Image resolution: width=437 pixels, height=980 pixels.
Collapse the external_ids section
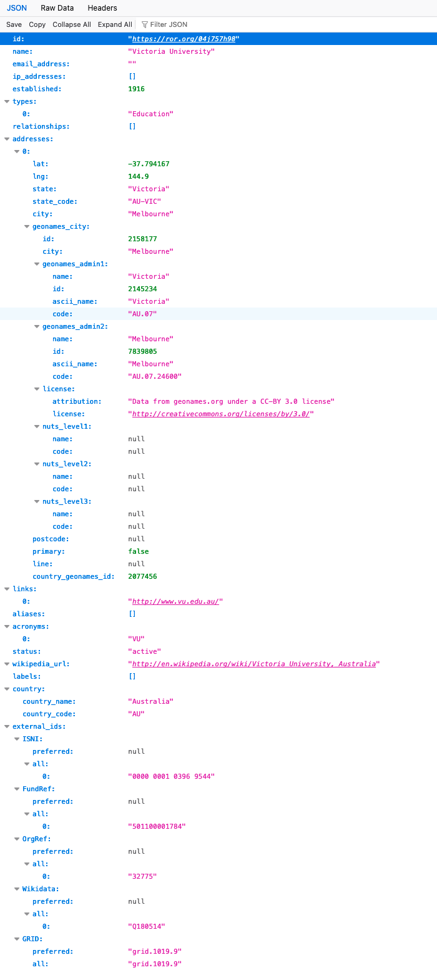[7, 726]
